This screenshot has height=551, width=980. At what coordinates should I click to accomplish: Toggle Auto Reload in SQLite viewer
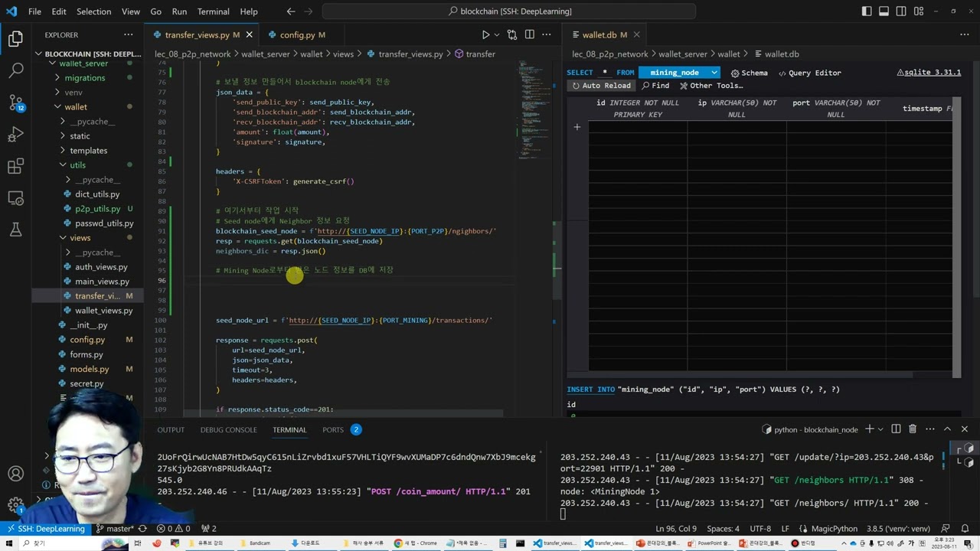[x=602, y=86]
